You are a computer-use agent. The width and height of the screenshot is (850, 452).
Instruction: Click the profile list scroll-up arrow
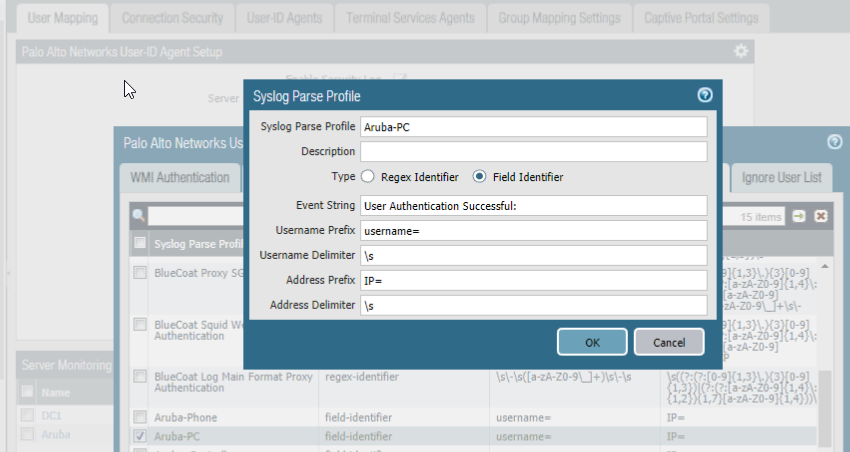tap(825, 266)
